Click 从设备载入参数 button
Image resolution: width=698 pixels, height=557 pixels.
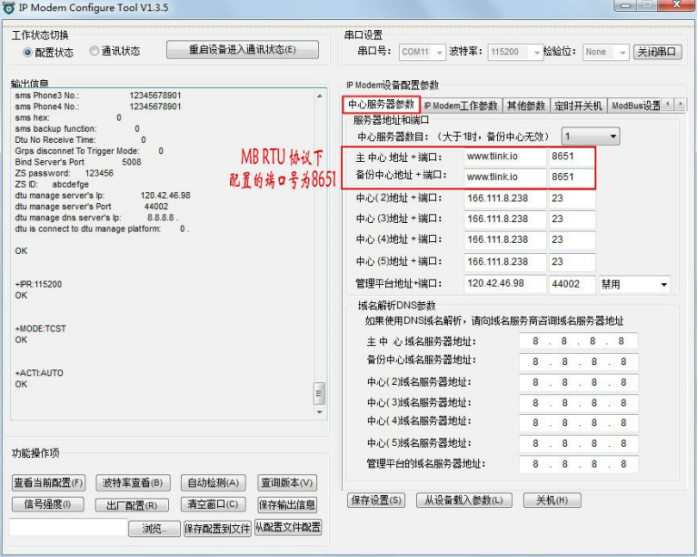(463, 500)
